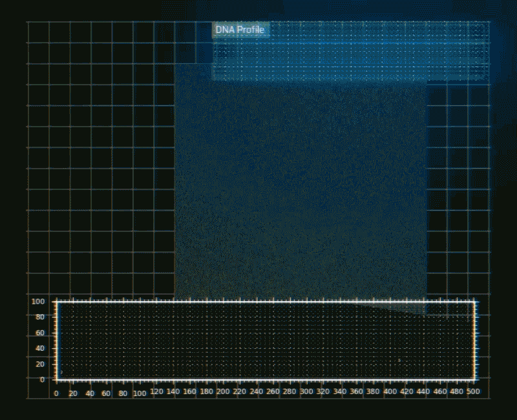This screenshot has height=420, width=517.
Task: Click the 480 horizontal axis label
Action: click(457, 392)
